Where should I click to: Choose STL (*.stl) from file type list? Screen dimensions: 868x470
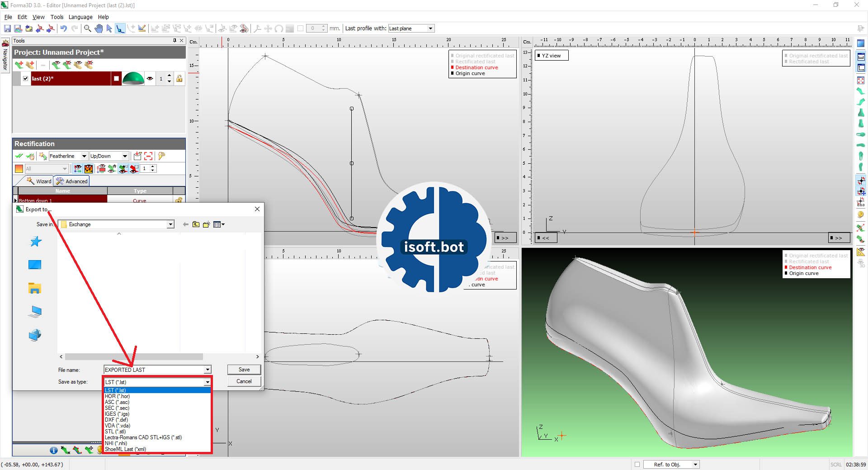(x=115, y=432)
